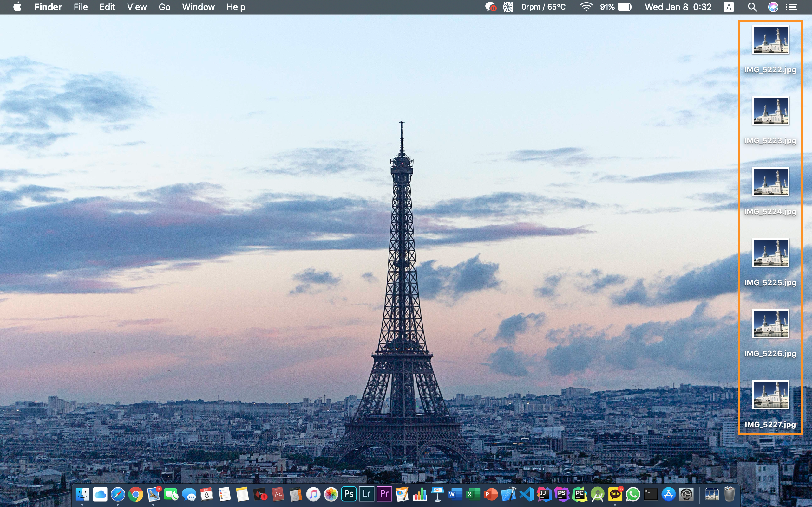
Task: Open KakaoTalk app in Dock
Action: (615, 494)
